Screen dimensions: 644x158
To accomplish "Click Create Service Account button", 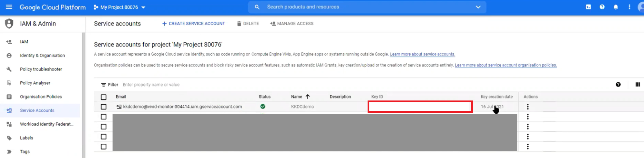I will 194,24.
